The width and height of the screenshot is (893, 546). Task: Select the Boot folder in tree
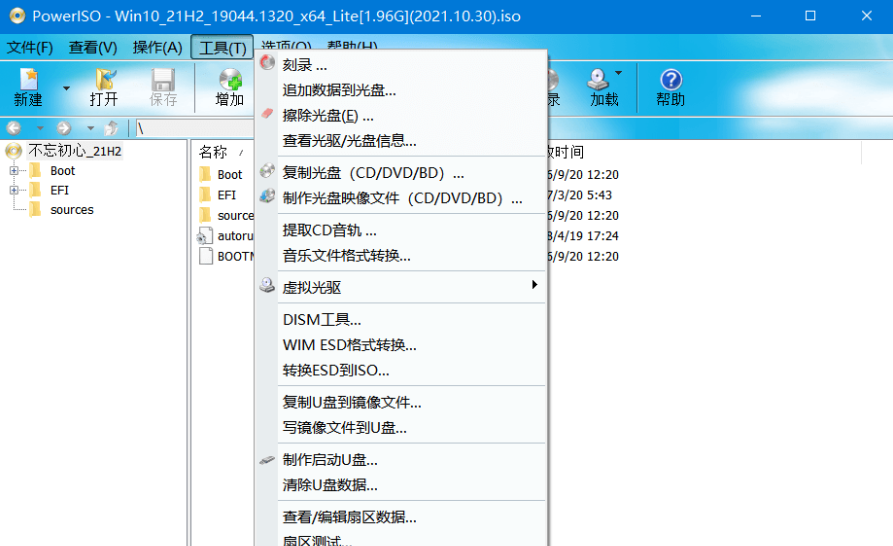(62, 171)
